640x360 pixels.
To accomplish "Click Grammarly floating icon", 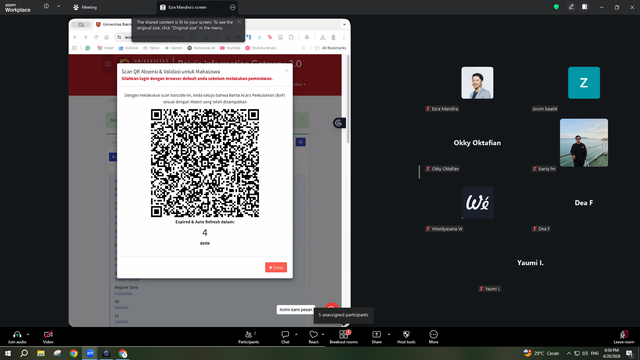I will [338, 123].
